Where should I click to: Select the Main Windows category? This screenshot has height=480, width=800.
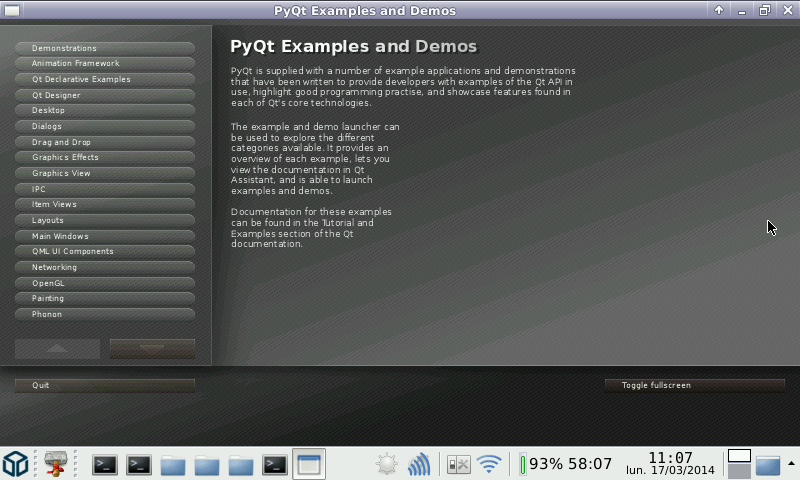105,236
